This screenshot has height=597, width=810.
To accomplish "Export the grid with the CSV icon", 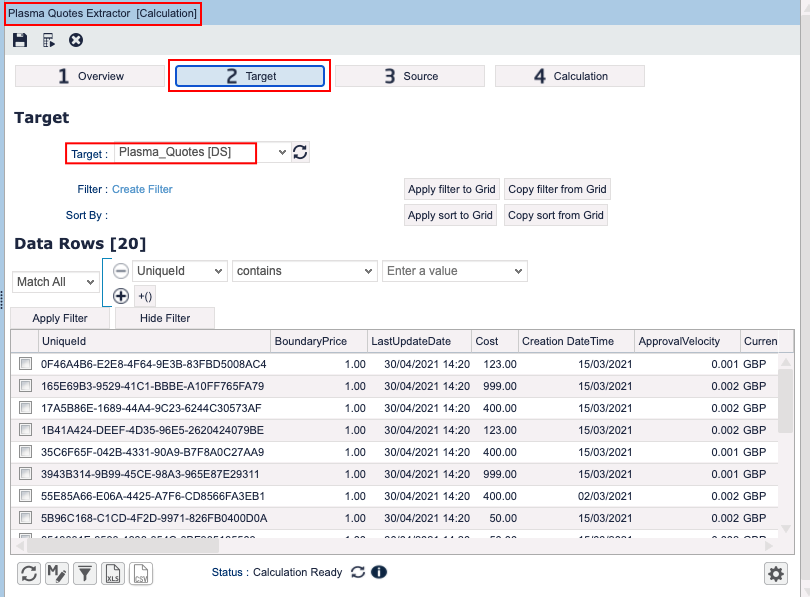I will point(142,573).
